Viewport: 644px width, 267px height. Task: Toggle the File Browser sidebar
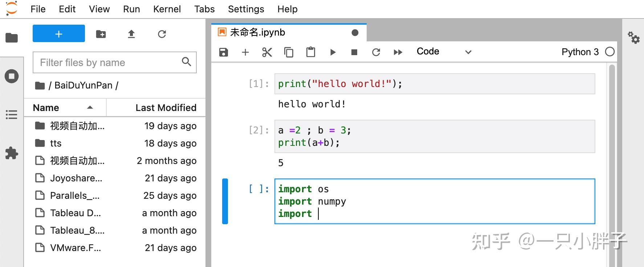pos(12,37)
